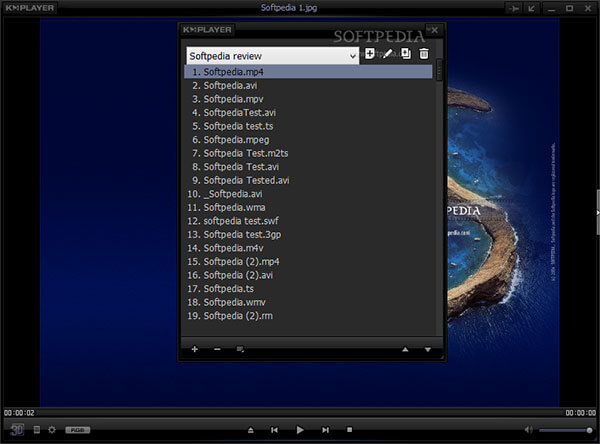This screenshot has width=600, height=444.
Task: Click the KMPlayer logo in main title bar
Action: point(29,8)
